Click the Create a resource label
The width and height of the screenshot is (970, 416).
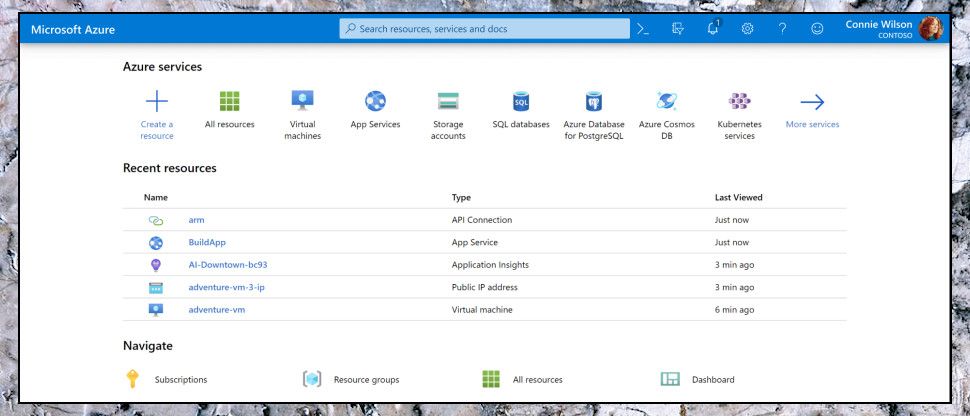point(157,130)
